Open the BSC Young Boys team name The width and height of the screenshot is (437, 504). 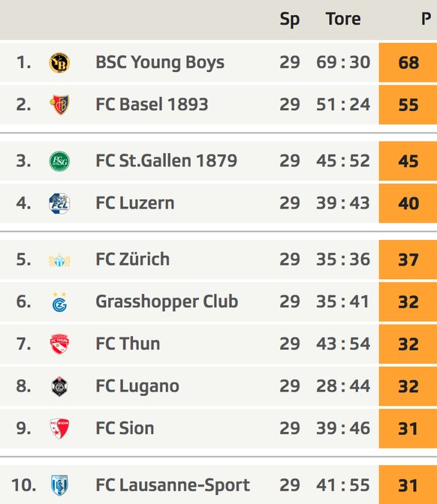[x=160, y=62]
